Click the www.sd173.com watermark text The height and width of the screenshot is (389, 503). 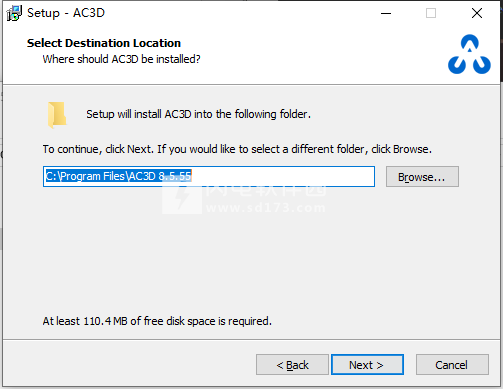pos(266,208)
